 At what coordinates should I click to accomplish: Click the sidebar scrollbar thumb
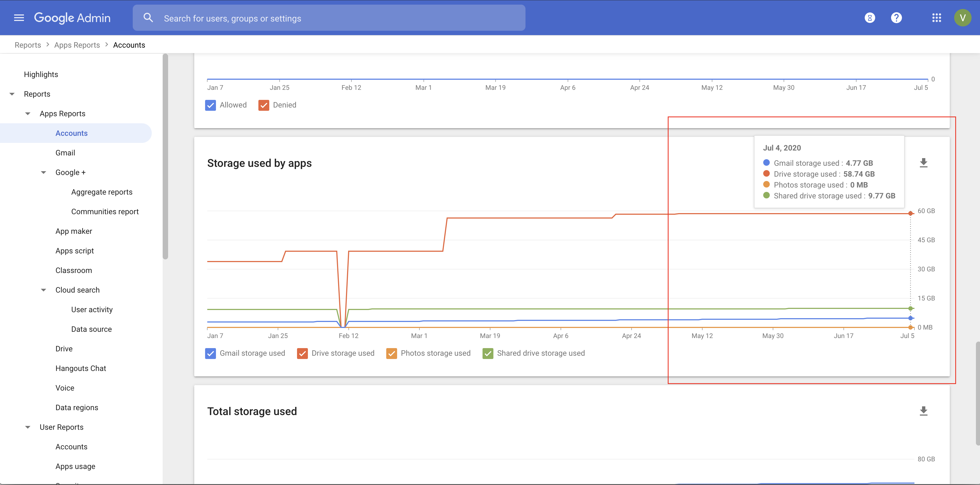(165, 157)
